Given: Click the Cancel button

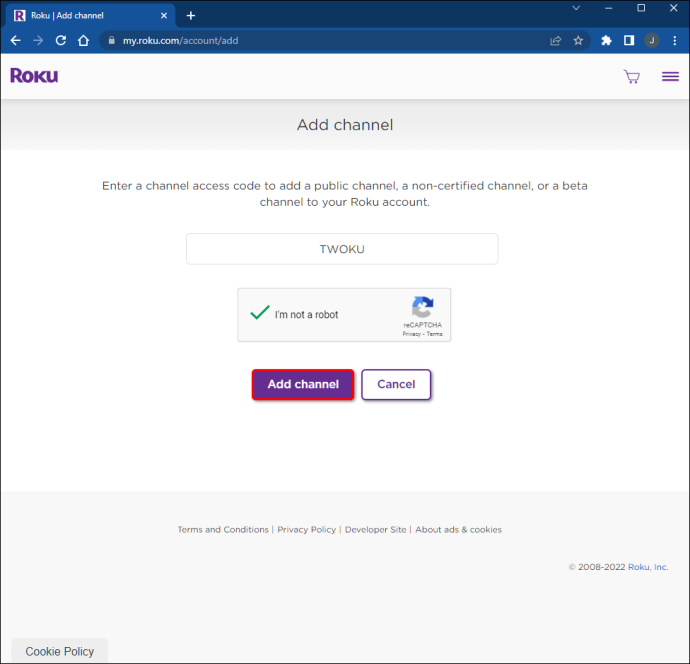Looking at the screenshot, I should coord(396,384).
